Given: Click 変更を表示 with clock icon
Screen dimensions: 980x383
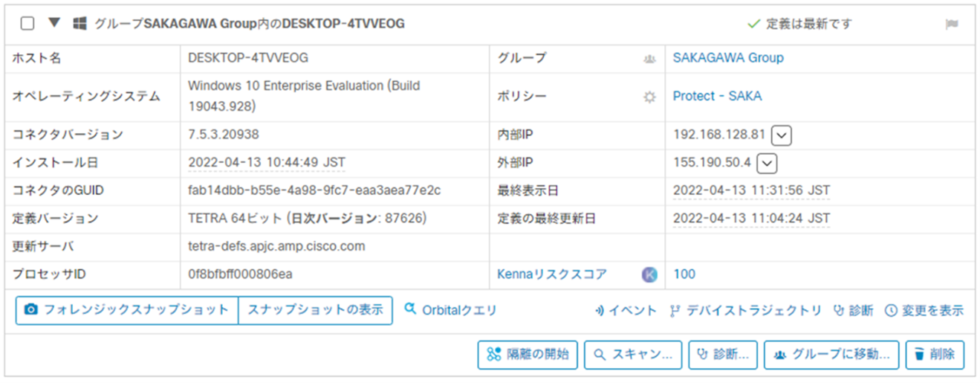Looking at the screenshot, I should coord(924,311).
